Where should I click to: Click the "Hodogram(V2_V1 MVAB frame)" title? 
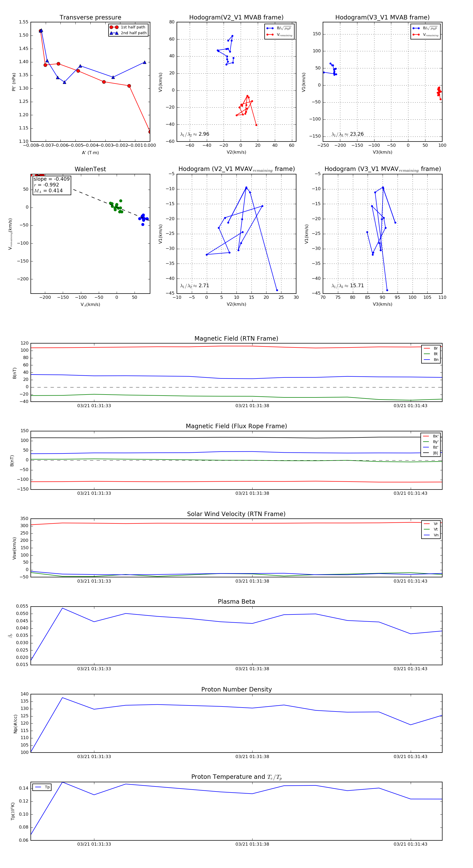click(236, 18)
